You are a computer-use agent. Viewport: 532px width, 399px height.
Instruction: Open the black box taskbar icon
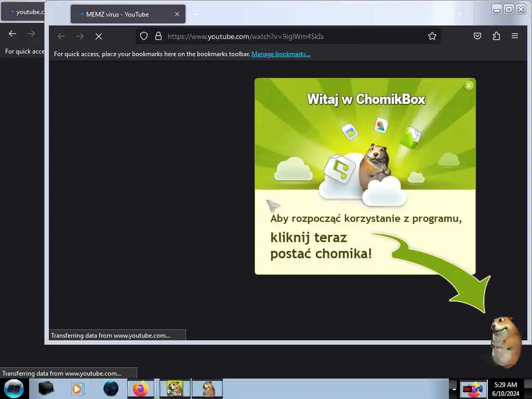pyautogui.click(x=46, y=389)
